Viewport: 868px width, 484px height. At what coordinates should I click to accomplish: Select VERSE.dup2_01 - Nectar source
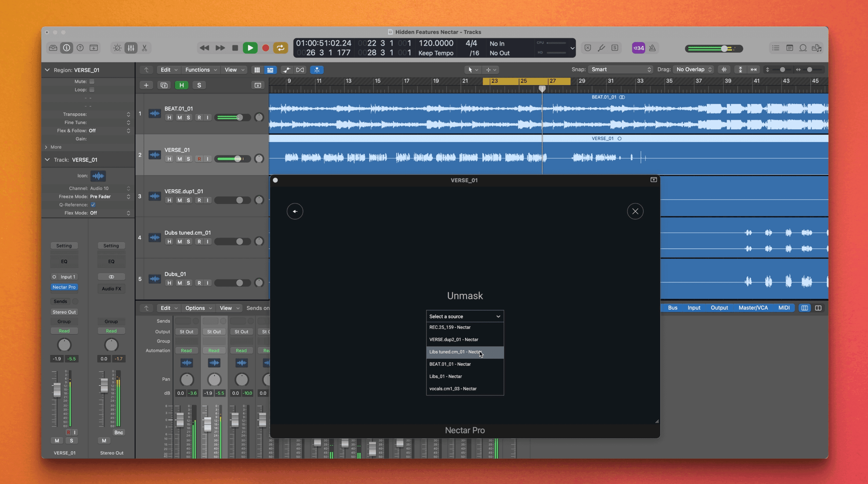(465, 339)
